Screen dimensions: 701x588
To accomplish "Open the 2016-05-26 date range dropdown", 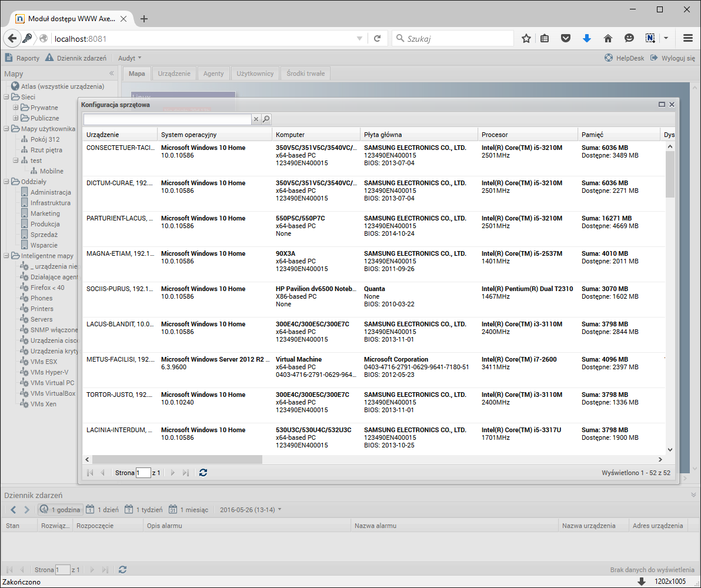I will [x=251, y=510].
